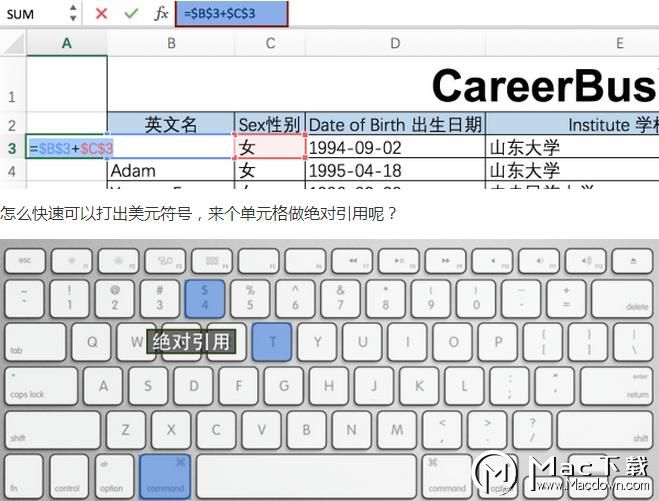The image size is (659, 501).
Task: Click the highlighted $ 4 key
Action: (205, 298)
